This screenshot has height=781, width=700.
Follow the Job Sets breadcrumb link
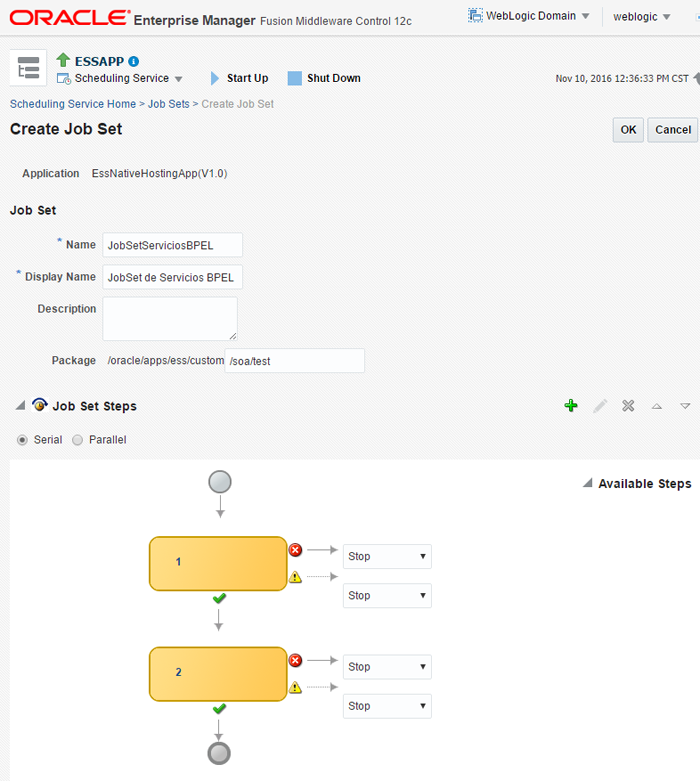pos(169,104)
